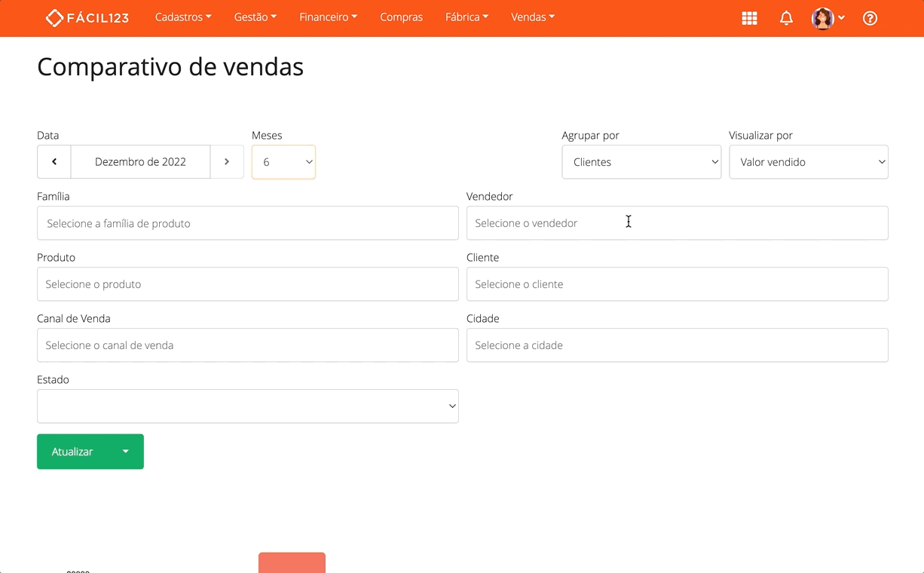Open the Atualizar button extra options arrow

click(x=125, y=451)
